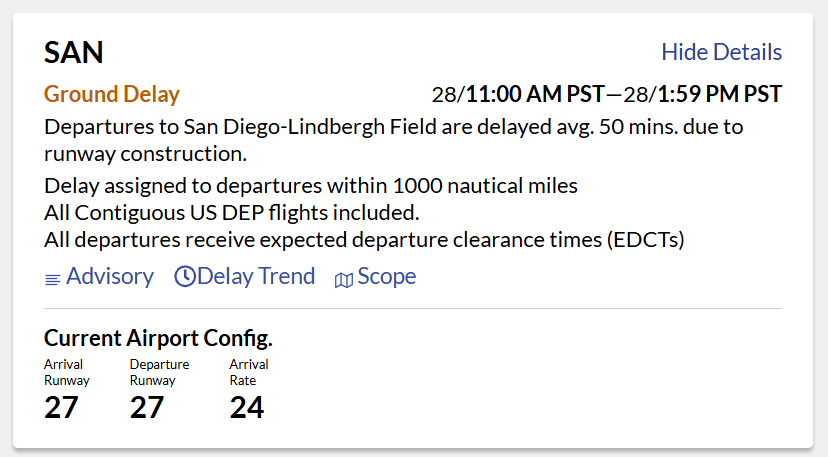Click the Arrival Rate label
Screen dimensions: 828x457
tap(249, 372)
